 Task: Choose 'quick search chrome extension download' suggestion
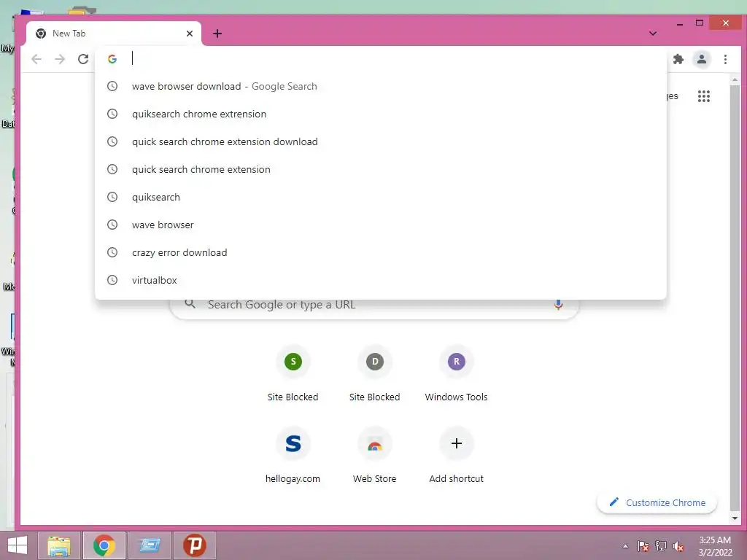coord(381,141)
